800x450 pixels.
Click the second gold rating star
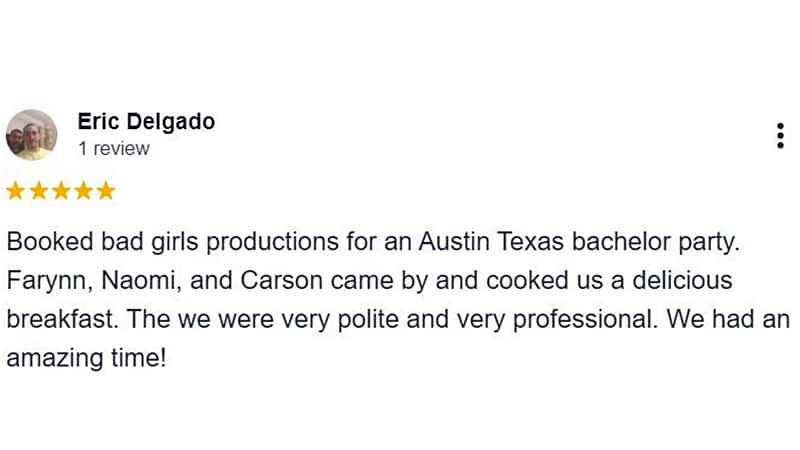(39, 190)
